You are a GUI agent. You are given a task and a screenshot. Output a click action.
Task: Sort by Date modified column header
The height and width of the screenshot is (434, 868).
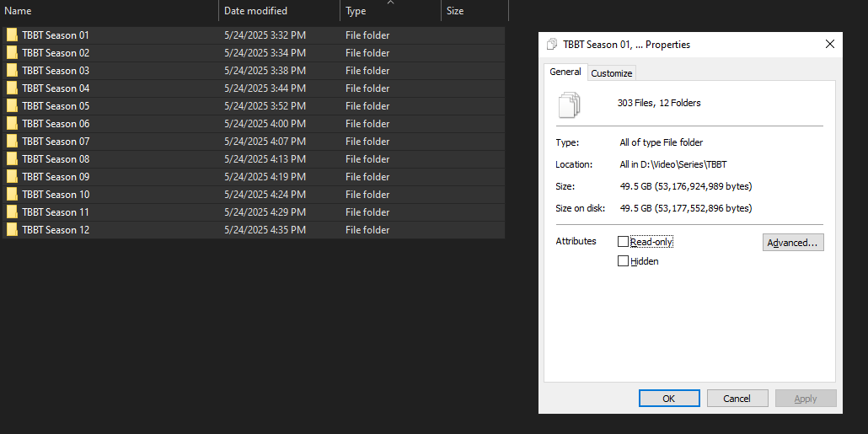[280, 10]
